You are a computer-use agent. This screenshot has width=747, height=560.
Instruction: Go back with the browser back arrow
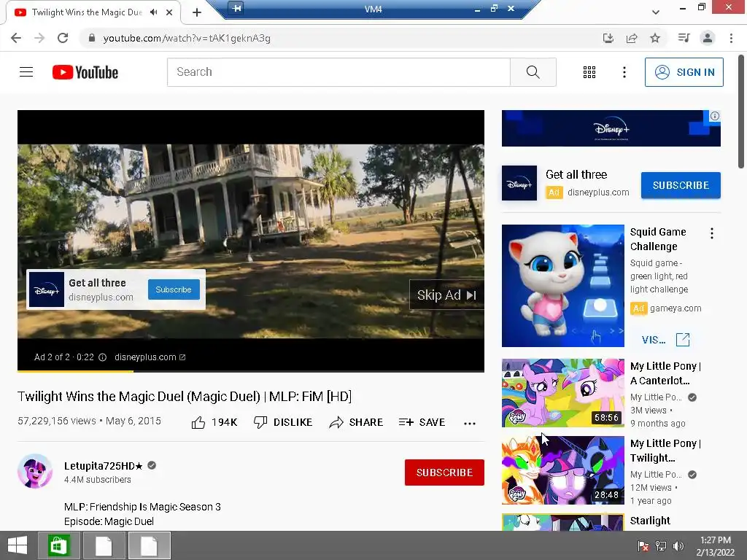coord(16,38)
